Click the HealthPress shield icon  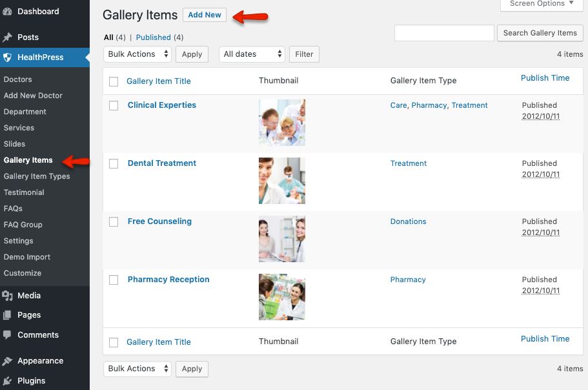[7, 57]
